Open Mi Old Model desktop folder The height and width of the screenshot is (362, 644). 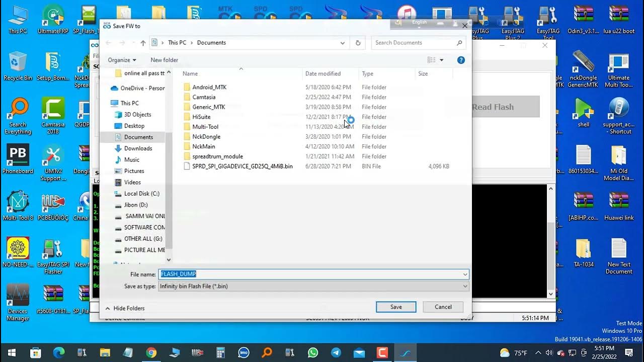pyautogui.click(x=619, y=162)
